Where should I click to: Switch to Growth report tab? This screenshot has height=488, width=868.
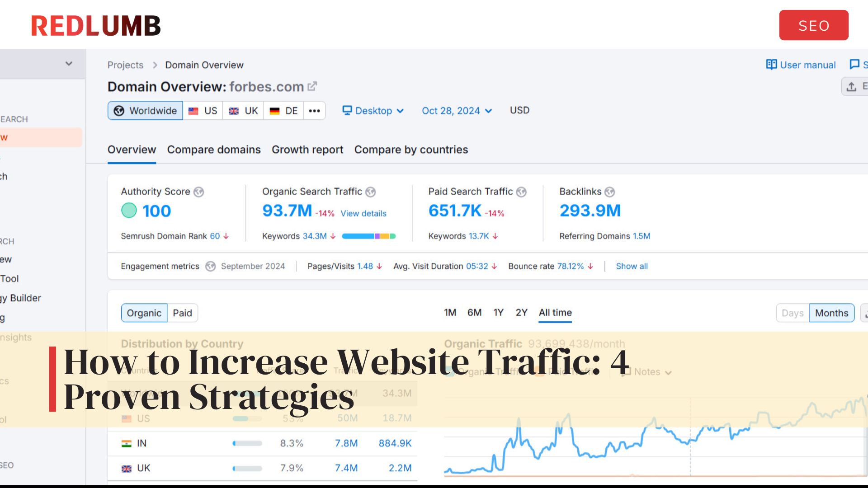(x=307, y=150)
